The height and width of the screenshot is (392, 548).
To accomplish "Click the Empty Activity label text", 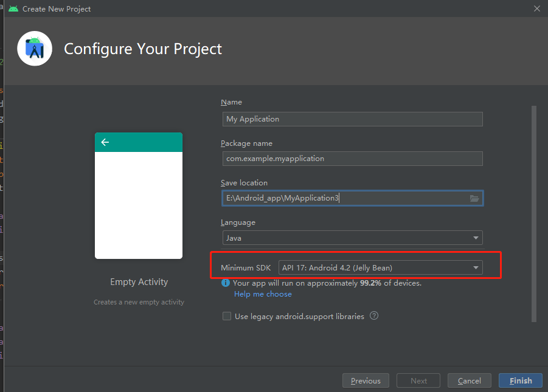I will point(139,281).
